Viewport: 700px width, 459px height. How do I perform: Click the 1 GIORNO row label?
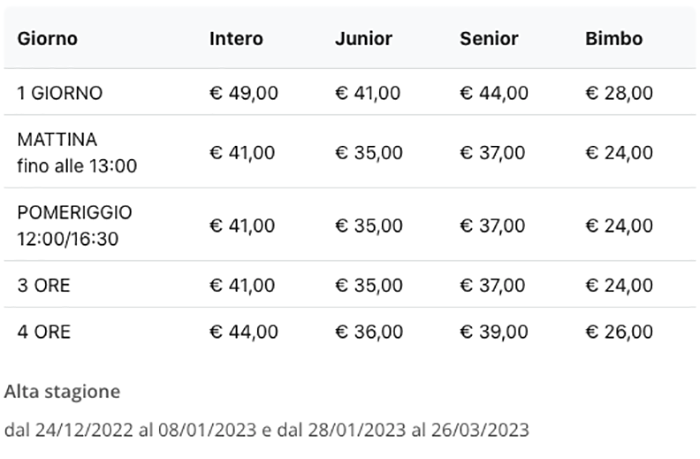[60, 93]
